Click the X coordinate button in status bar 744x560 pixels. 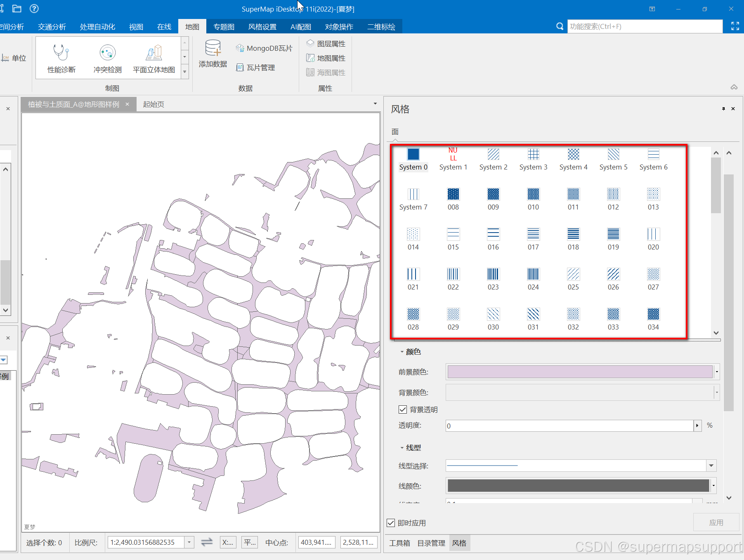[x=228, y=542]
